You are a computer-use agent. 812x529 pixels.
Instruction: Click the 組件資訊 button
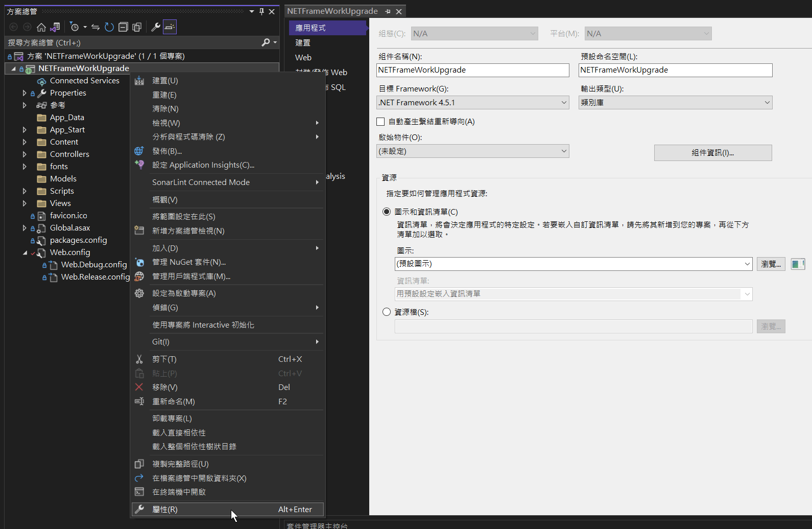point(712,153)
